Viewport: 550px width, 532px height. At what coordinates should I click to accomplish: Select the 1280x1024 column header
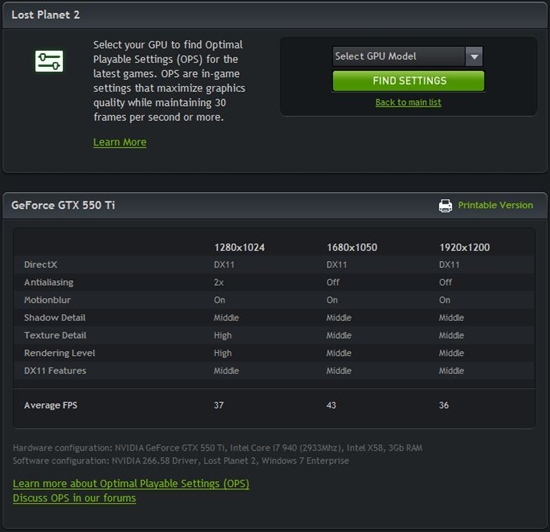[x=239, y=248]
